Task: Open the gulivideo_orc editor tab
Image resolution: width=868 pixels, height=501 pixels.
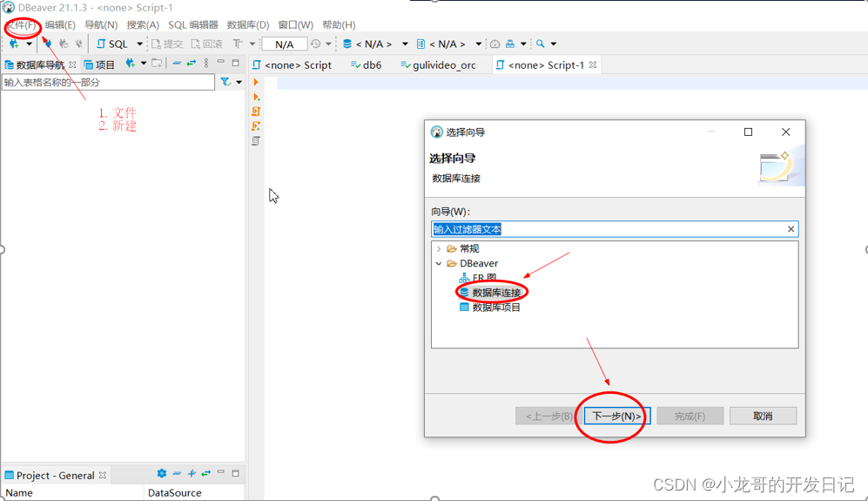Action: [x=438, y=64]
